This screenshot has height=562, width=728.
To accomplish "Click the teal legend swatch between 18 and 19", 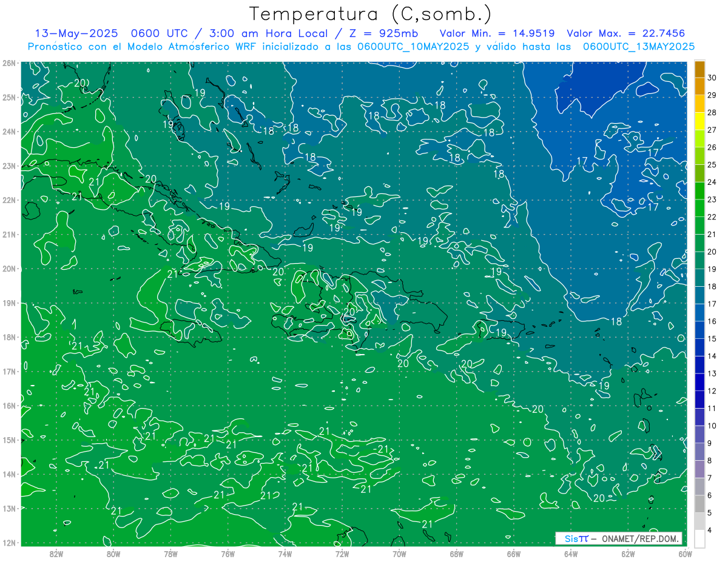I will [x=700, y=278].
